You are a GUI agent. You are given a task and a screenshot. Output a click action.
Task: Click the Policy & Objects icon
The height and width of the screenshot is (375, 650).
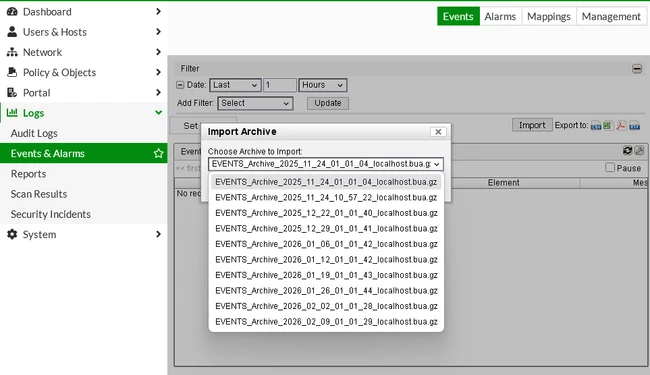click(12, 72)
